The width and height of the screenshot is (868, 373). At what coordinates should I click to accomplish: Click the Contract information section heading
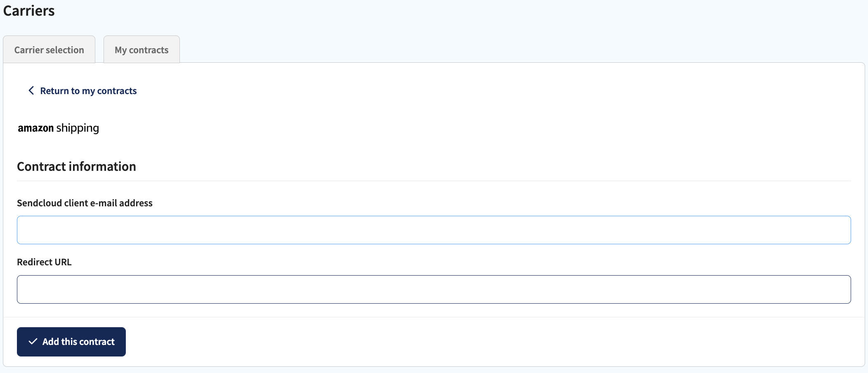point(76,166)
